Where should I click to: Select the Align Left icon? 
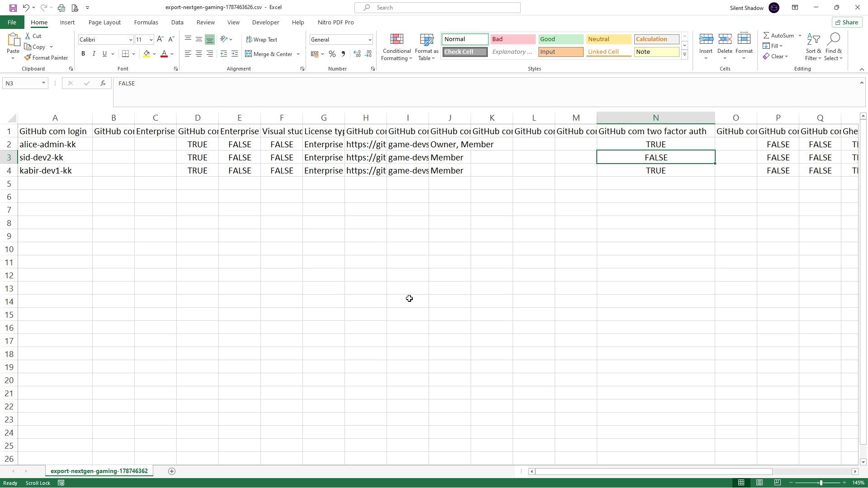point(188,54)
